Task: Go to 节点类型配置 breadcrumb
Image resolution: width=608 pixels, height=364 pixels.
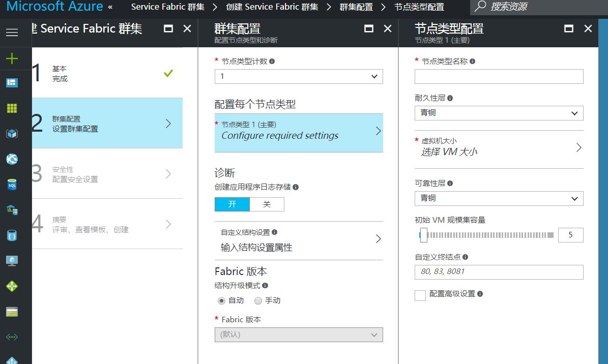Action: point(419,7)
